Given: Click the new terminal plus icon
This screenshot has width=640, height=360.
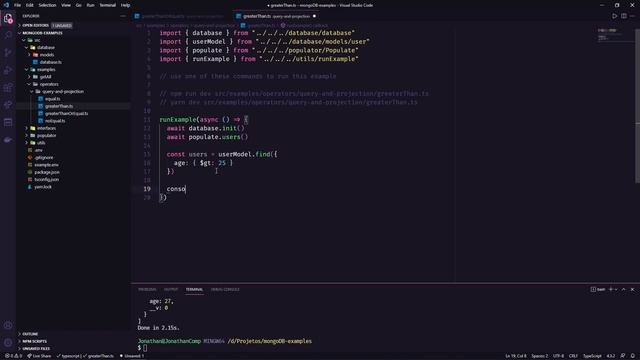Looking at the screenshot, I should click(611, 289).
